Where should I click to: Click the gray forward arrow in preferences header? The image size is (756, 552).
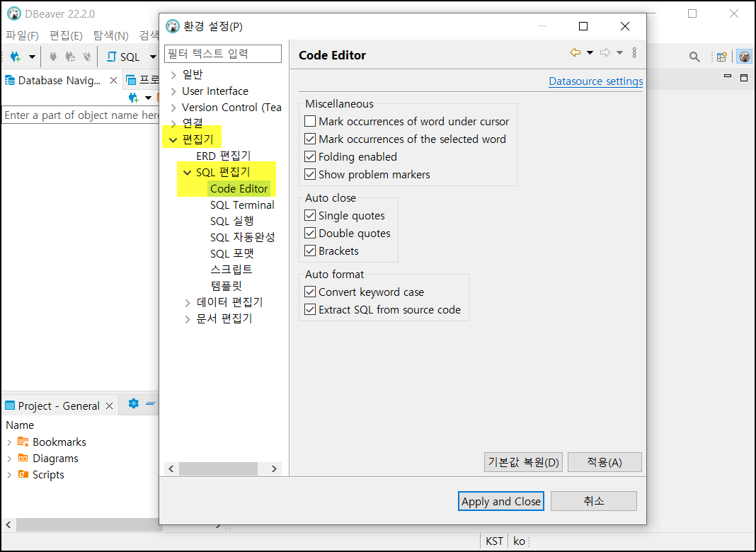click(x=605, y=52)
